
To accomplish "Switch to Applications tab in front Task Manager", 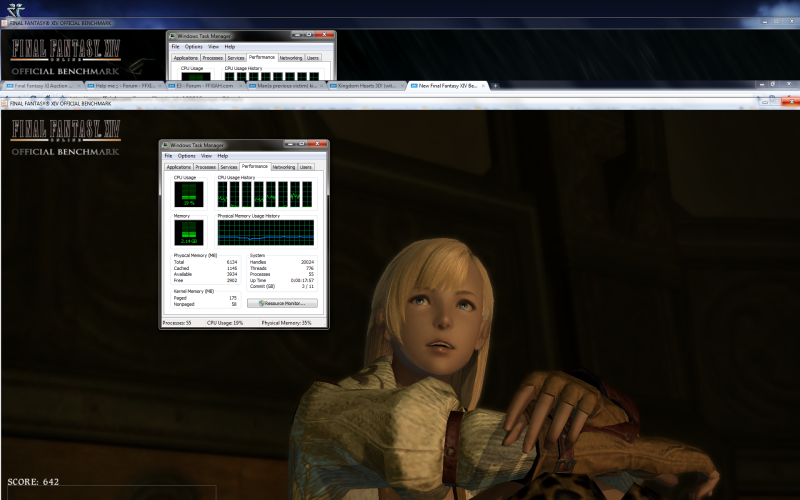I will (179, 167).
